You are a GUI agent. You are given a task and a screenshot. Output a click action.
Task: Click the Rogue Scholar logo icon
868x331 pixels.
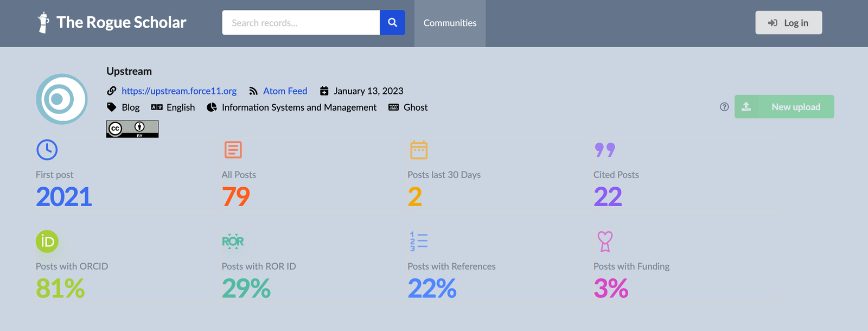coord(43,23)
